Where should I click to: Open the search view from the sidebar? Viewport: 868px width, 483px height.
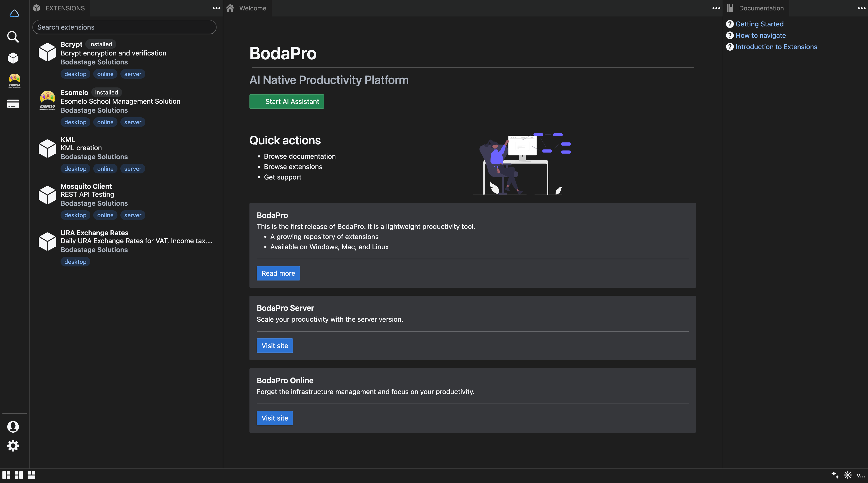(13, 36)
